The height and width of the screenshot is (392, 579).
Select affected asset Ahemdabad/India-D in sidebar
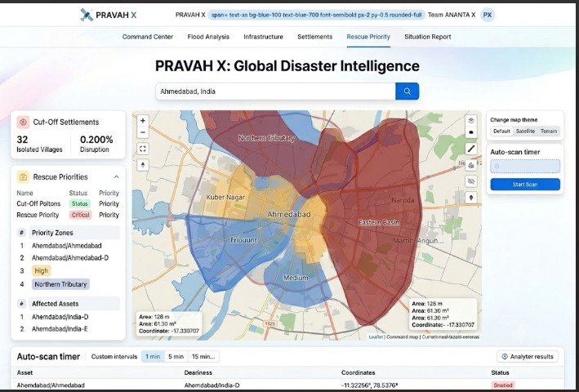(60, 317)
